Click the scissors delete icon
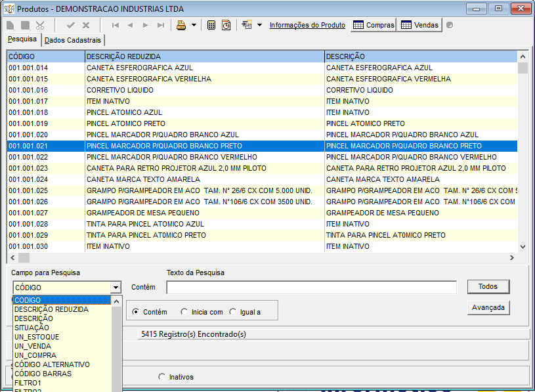Image resolution: width=535 pixels, height=392 pixels. coord(40,25)
